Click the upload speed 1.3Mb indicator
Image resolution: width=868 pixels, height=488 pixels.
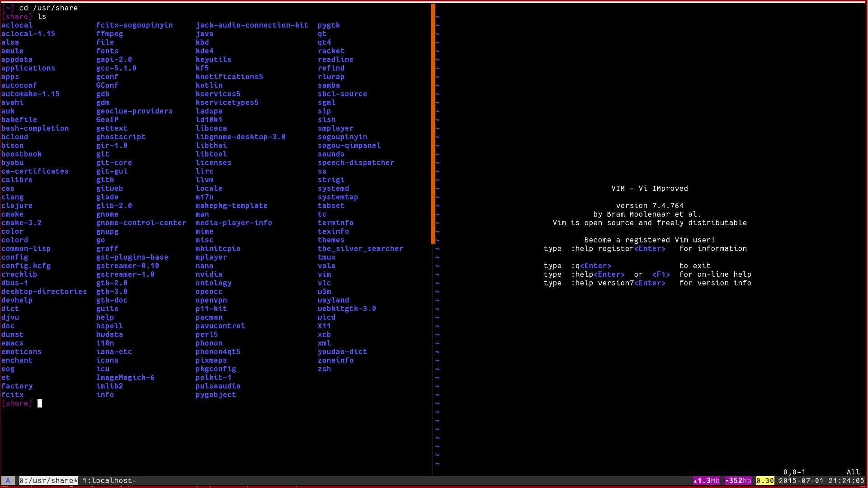point(706,480)
